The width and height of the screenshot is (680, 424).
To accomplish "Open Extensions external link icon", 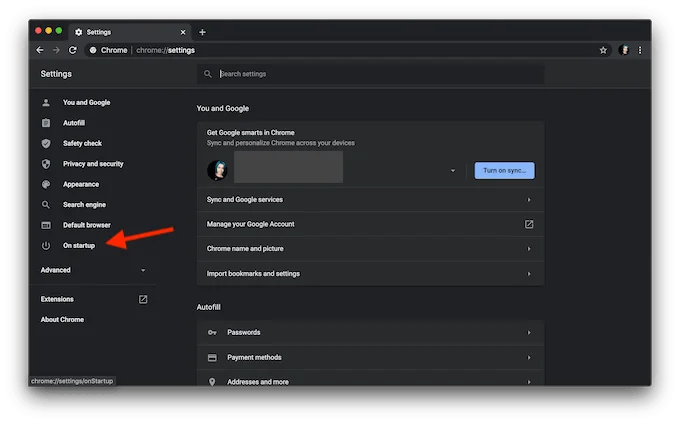I will (143, 299).
